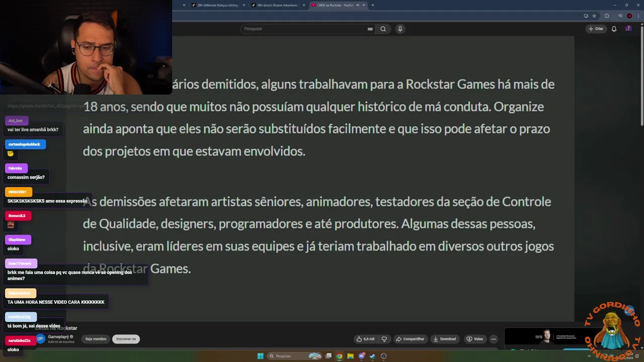
Task: Open the purple Discord-like taskbar icon
Action: 361,356
